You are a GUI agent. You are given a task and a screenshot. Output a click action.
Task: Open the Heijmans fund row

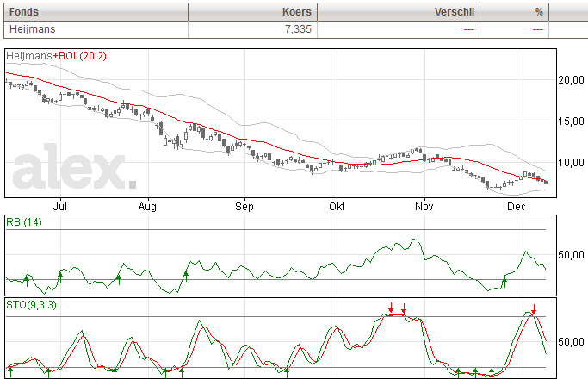[296, 29]
